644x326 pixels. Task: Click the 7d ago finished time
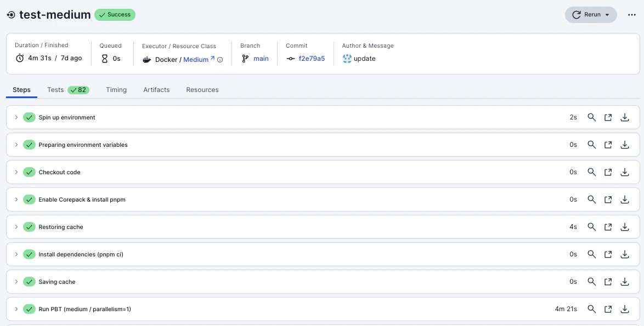71,58
